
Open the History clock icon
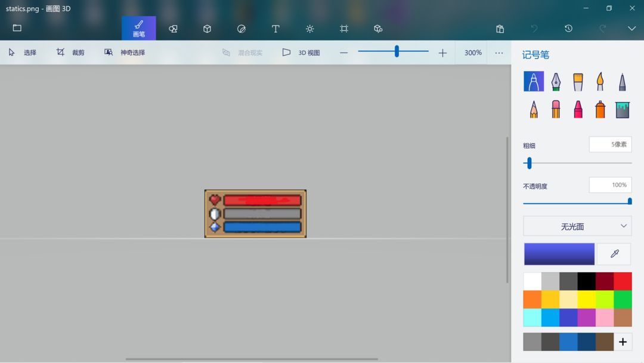pos(568,29)
